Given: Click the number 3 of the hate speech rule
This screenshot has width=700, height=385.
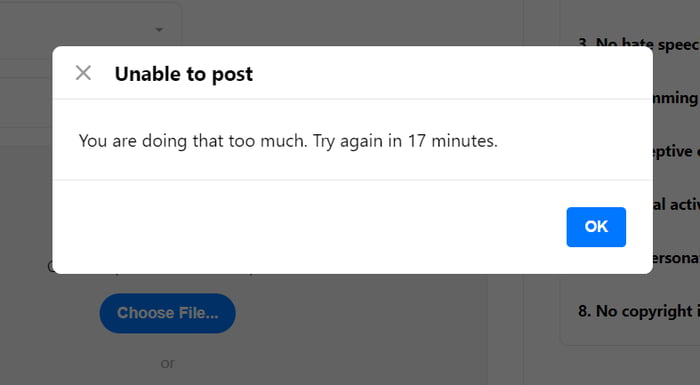Looking at the screenshot, I should tap(584, 44).
